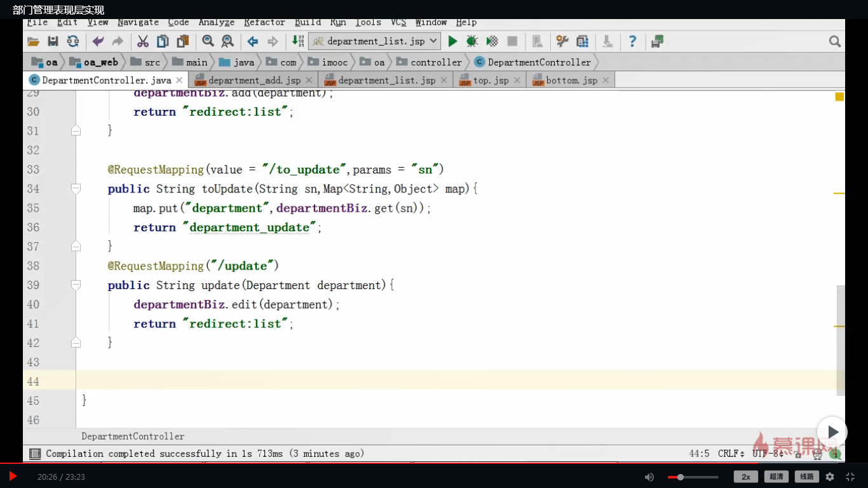Switch to the top.jsp tab
This screenshot has width=868, height=488.
pyautogui.click(x=491, y=81)
